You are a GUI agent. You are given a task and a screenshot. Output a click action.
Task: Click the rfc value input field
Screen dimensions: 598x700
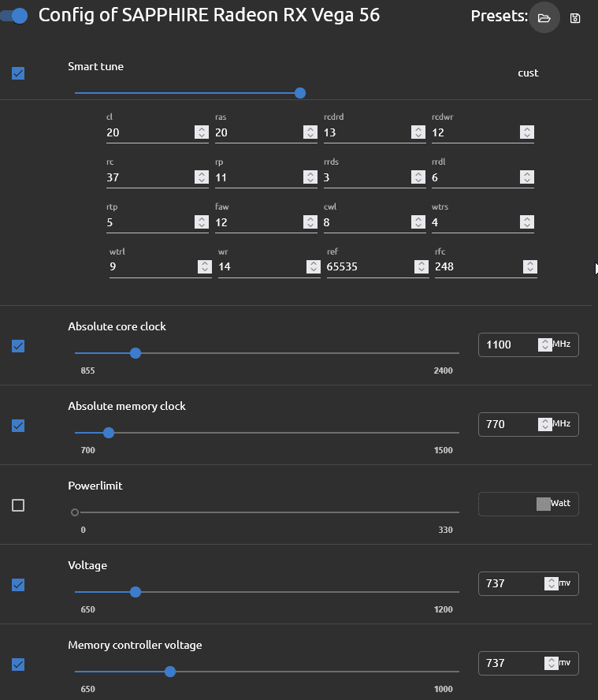click(x=477, y=266)
